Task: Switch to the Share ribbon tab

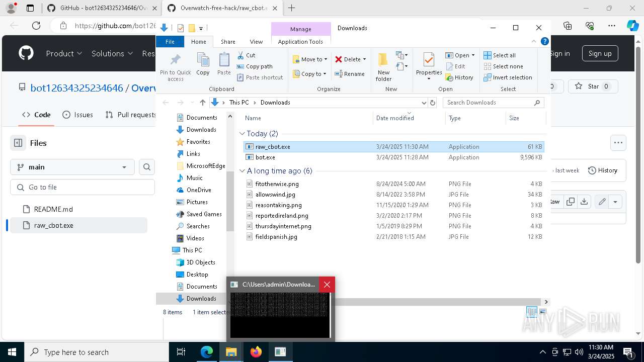Action: 228,42
